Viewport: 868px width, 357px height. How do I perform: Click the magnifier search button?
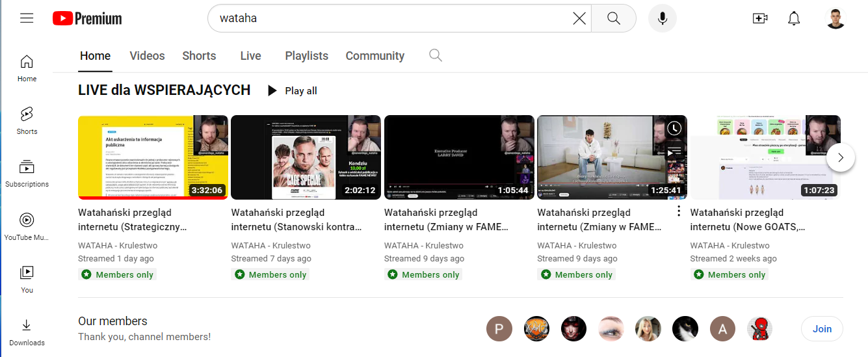[x=614, y=18]
